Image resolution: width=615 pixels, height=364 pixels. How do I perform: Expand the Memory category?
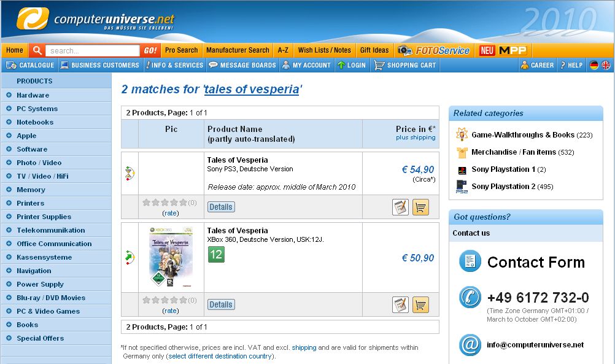(9, 190)
